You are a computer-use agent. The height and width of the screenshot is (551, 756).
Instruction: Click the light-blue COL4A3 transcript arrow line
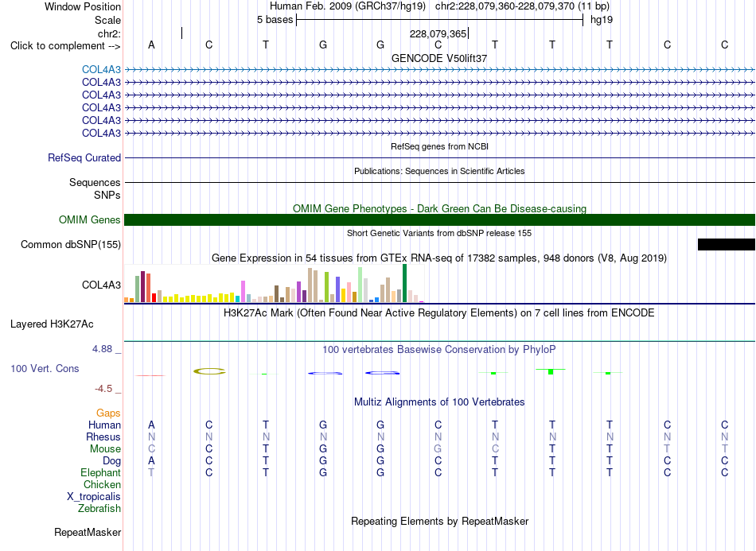(439, 70)
